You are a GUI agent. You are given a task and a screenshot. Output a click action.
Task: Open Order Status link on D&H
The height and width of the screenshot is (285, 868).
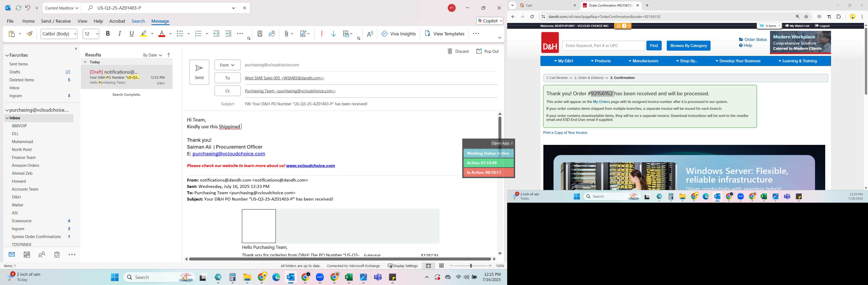[x=753, y=39]
